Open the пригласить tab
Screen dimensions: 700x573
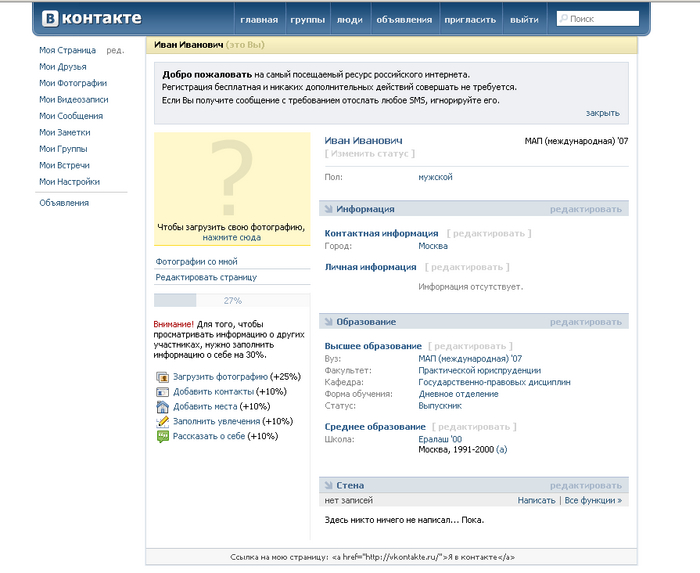(x=470, y=20)
